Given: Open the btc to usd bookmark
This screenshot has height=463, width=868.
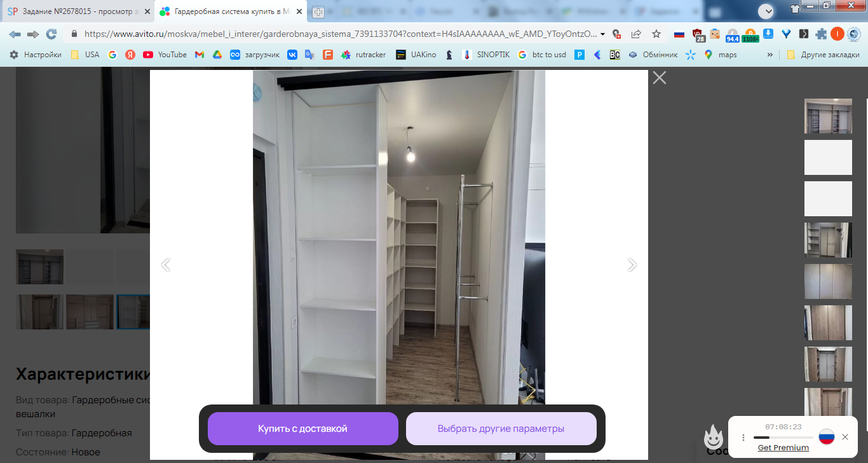Looking at the screenshot, I should pyautogui.click(x=542, y=55).
